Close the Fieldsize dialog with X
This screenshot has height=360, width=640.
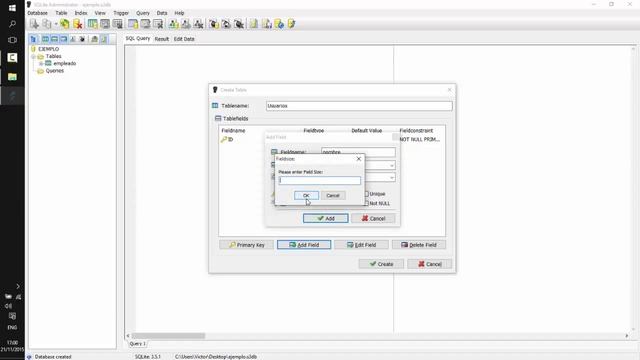pyautogui.click(x=359, y=159)
